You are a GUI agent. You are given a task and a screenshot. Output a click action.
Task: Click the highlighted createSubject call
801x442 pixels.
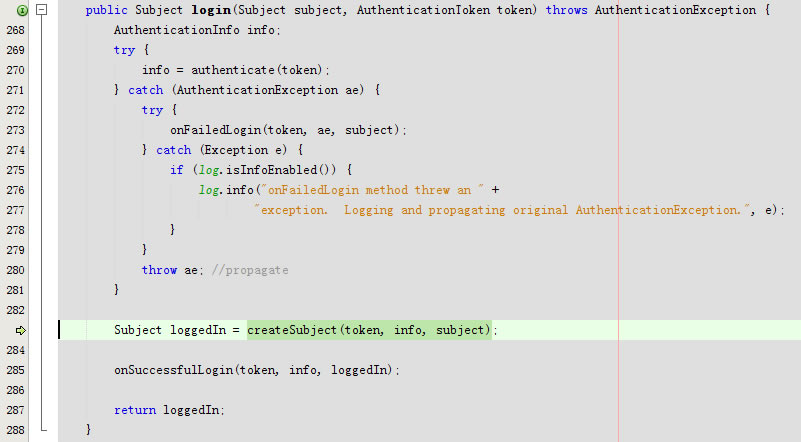[x=369, y=330]
